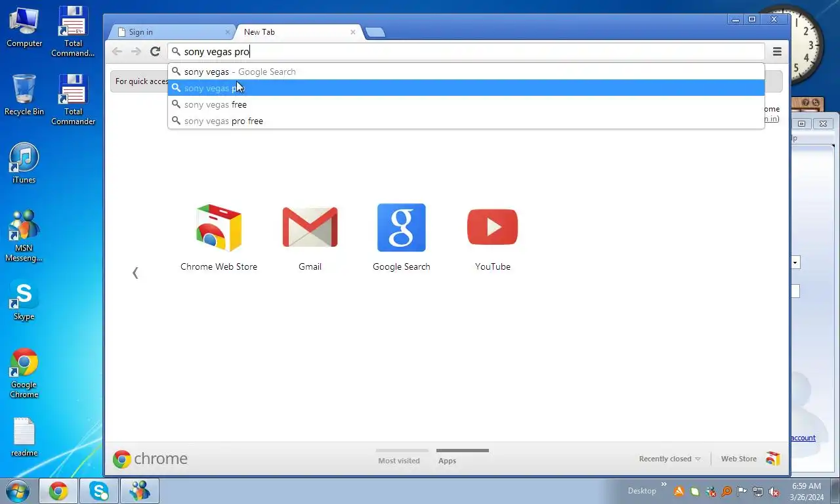Click the Chrome reload button
The image size is (840, 504).
tap(155, 52)
